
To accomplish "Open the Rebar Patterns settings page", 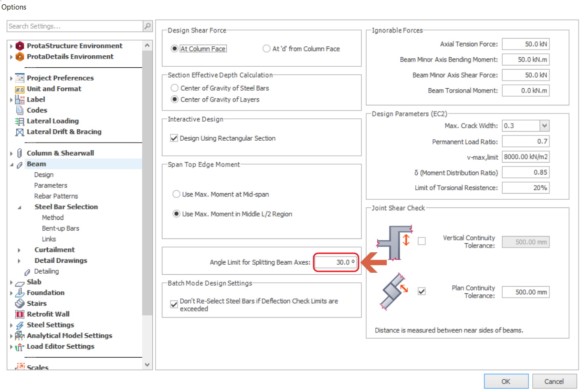I will click(x=56, y=196).
